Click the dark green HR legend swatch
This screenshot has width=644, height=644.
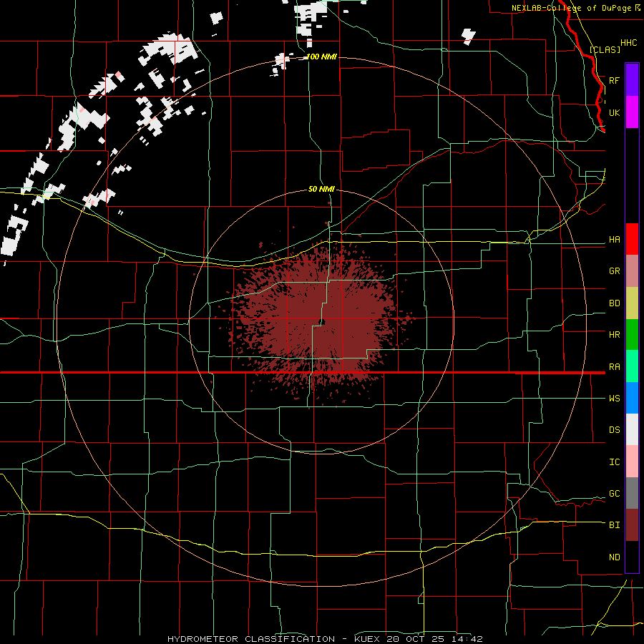pyautogui.click(x=632, y=335)
